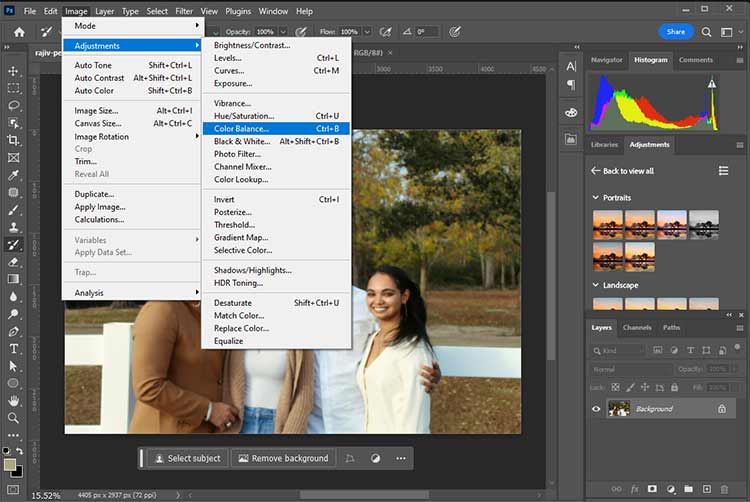Select the Brush tool
750x502 pixels.
[13, 210]
